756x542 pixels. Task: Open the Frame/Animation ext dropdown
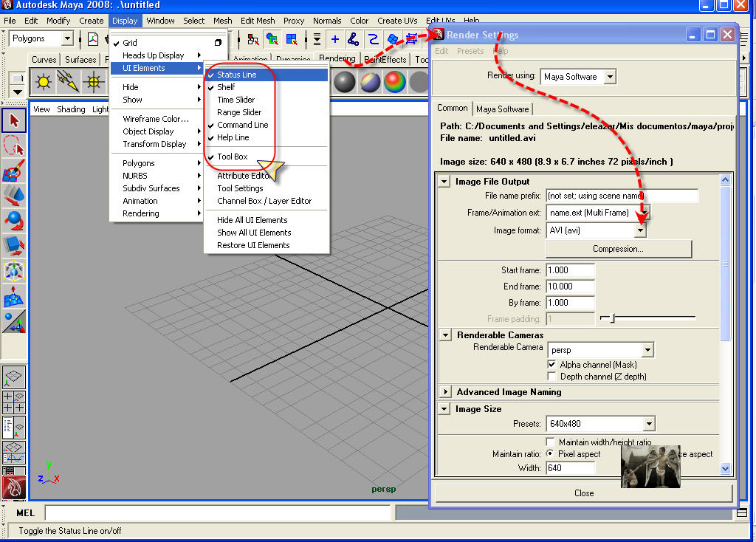[644, 213]
